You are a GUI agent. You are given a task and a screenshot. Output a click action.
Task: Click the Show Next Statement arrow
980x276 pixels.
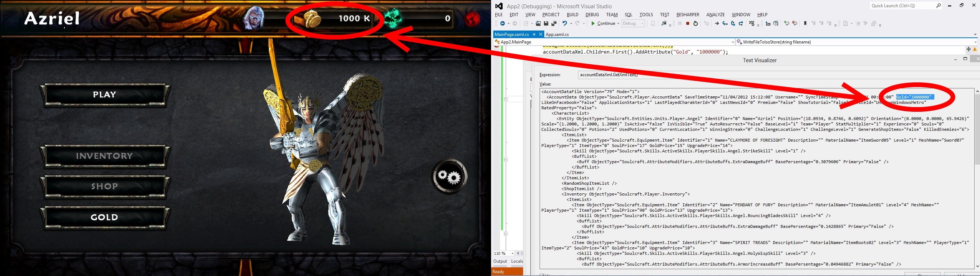[717, 24]
